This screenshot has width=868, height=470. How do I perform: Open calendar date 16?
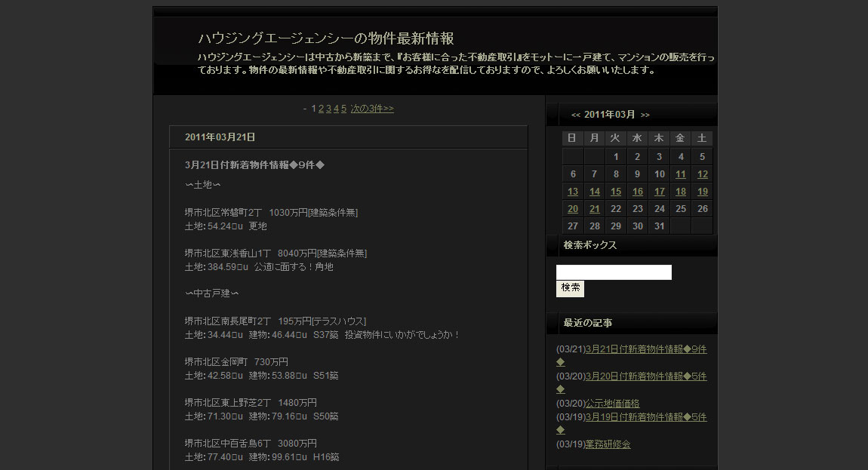pos(638,192)
